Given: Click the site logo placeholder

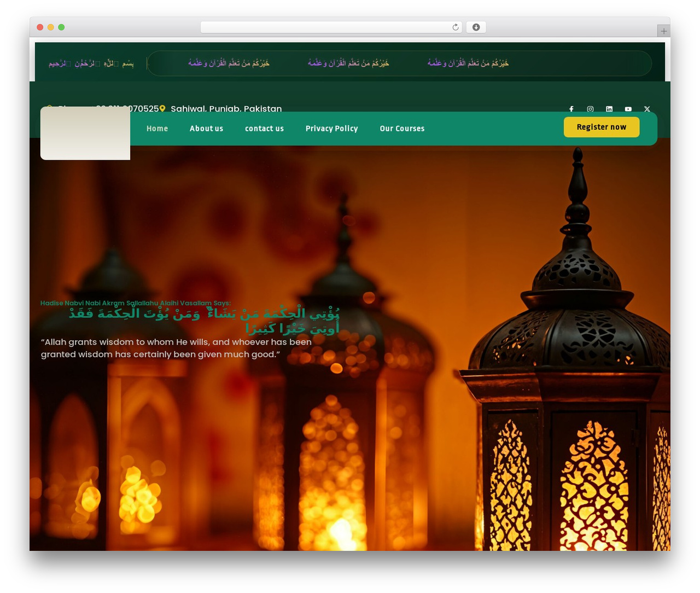Looking at the screenshot, I should tap(85, 133).
